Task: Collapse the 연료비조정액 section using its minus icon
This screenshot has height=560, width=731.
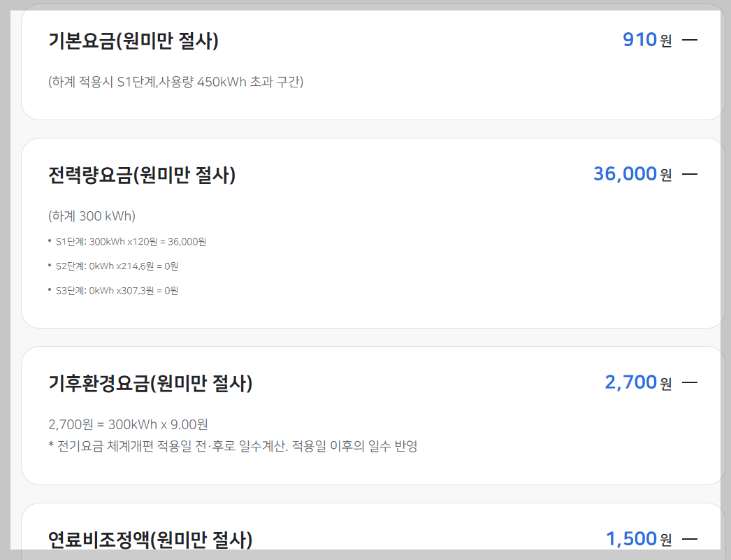Action: pos(690,538)
